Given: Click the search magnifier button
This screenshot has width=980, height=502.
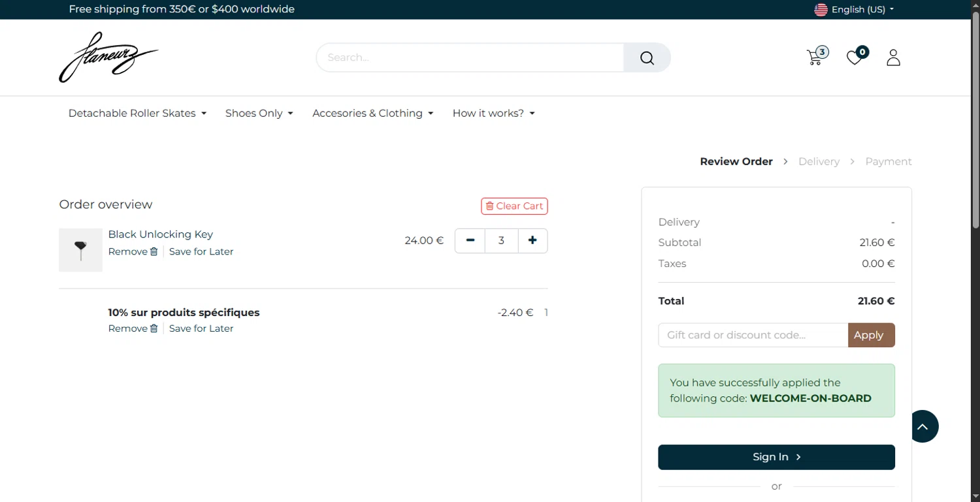Looking at the screenshot, I should pos(647,57).
